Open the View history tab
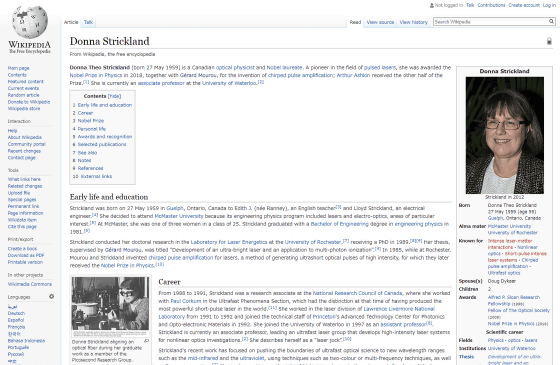The height and width of the screenshot is (365, 560). tap(413, 22)
